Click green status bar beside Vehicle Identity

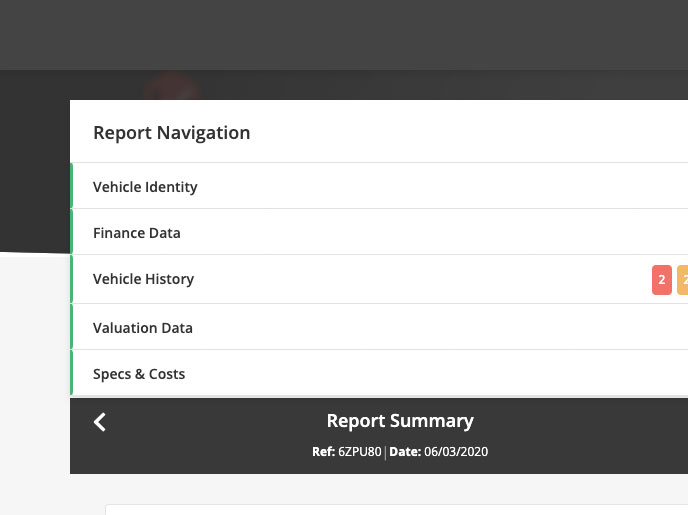(x=72, y=187)
